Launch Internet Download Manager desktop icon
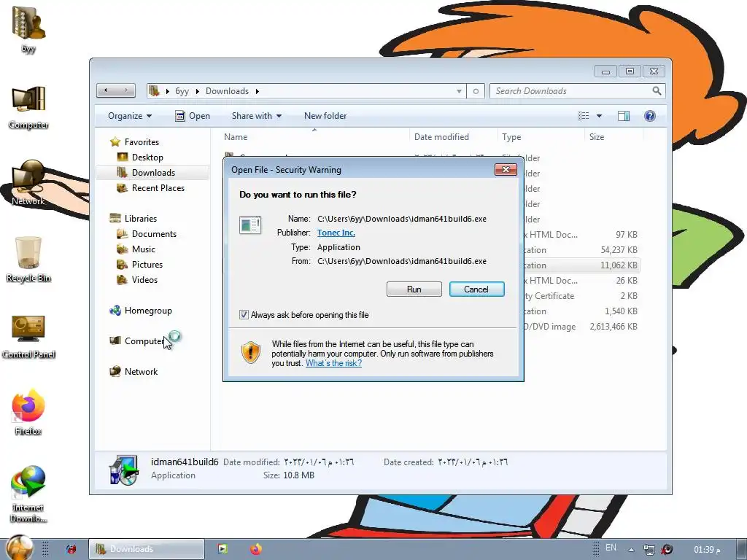Image resolution: width=747 pixels, height=560 pixels. click(28, 494)
